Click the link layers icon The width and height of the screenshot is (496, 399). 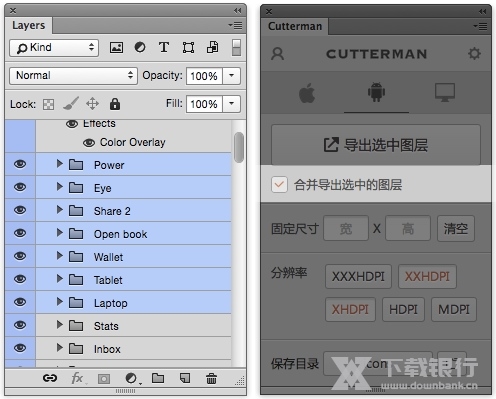pos(50,378)
